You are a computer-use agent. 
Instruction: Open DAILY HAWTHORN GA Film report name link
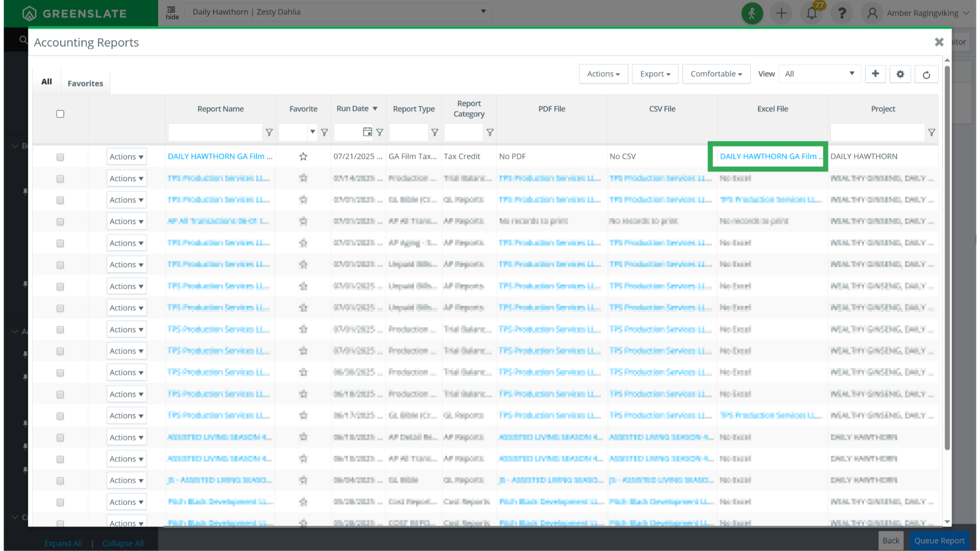220,157
